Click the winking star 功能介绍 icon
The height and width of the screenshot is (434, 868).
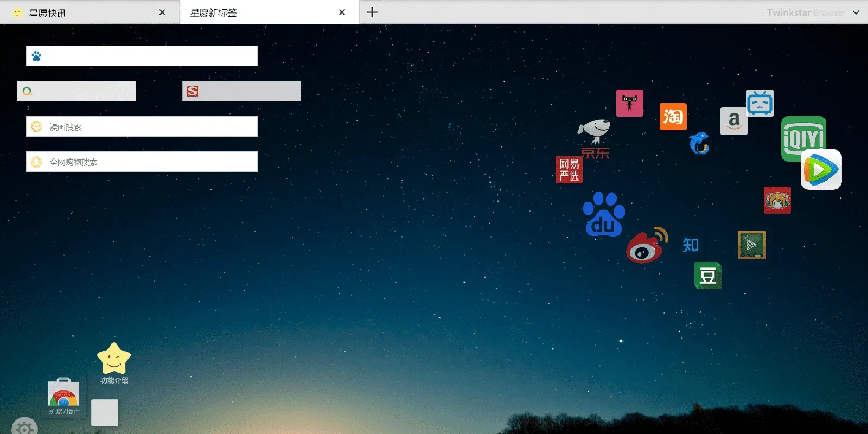[x=114, y=363]
